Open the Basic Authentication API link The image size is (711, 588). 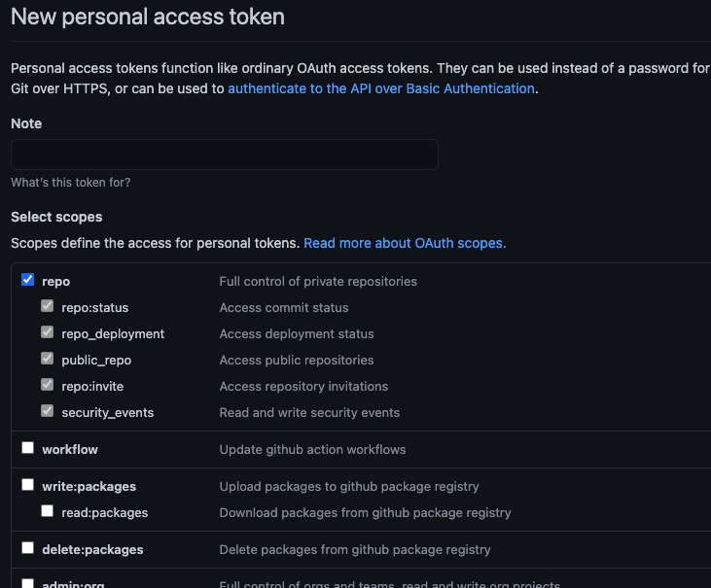pos(380,88)
